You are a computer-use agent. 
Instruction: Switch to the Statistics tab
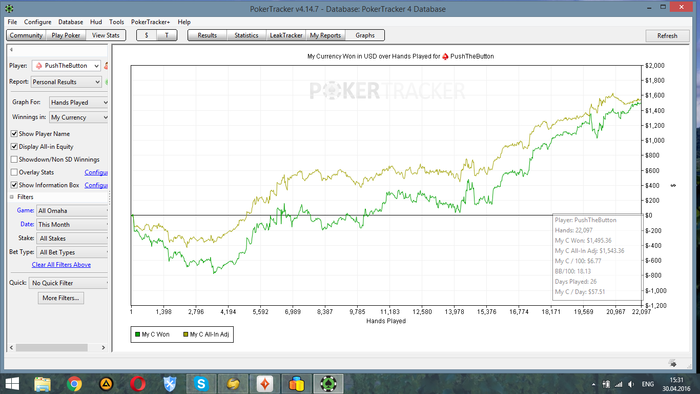[246, 35]
